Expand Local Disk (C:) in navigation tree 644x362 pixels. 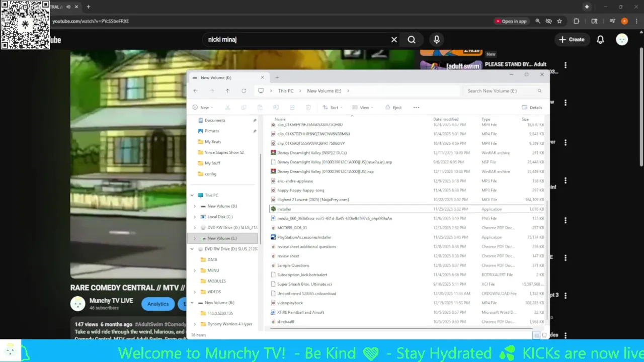(195, 217)
